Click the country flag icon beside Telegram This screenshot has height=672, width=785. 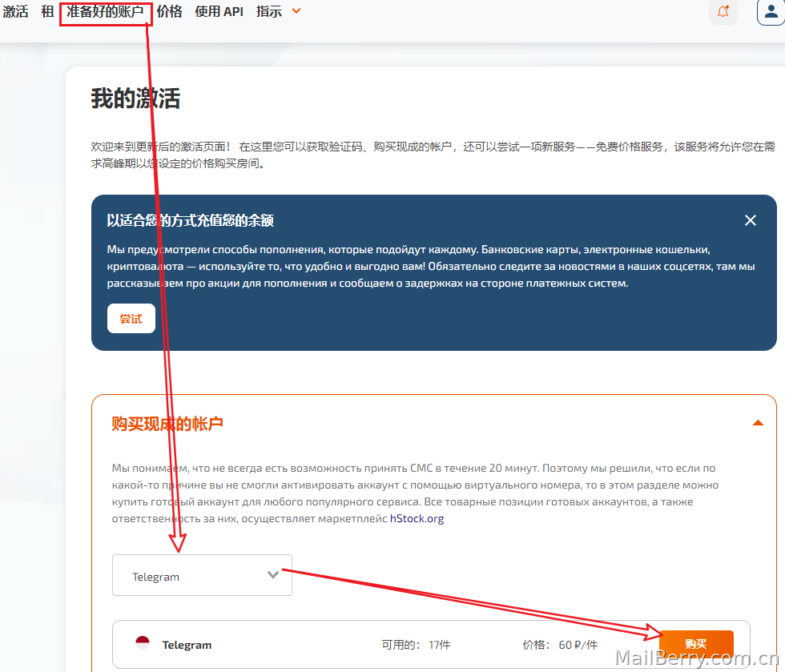(143, 642)
